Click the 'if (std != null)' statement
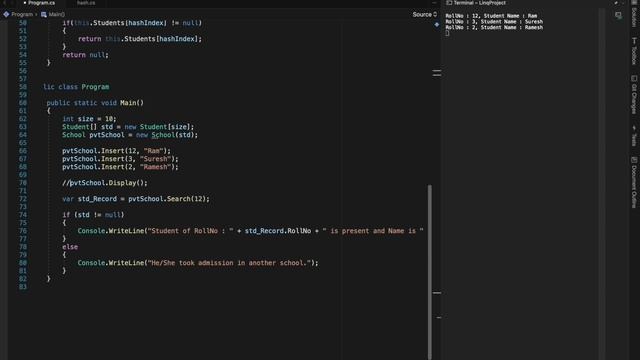640x360 pixels. click(x=93, y=215)
